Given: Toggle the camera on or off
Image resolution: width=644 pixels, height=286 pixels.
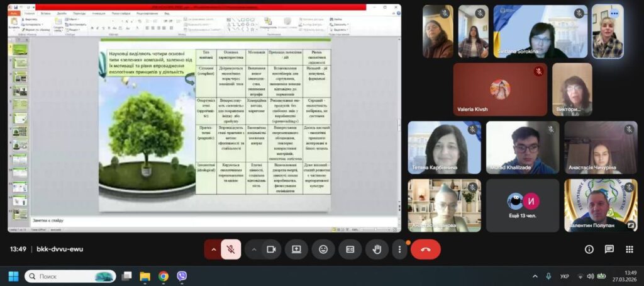Looking at the screenshot, I should click(271, 249).
